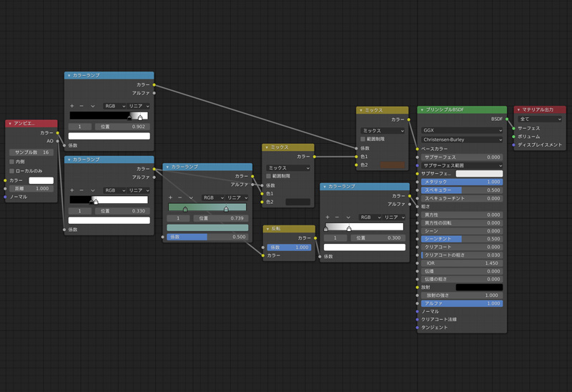572x392 pixels.
Task: Click the メタリック slider in プリンシプルBSDF
Action: [x=461, y=182]
